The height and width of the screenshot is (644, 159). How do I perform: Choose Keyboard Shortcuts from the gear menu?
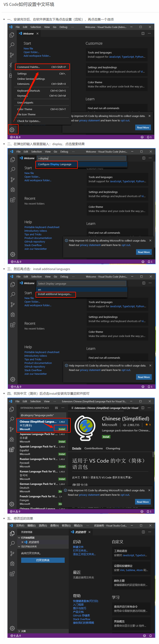pos(41,91)
